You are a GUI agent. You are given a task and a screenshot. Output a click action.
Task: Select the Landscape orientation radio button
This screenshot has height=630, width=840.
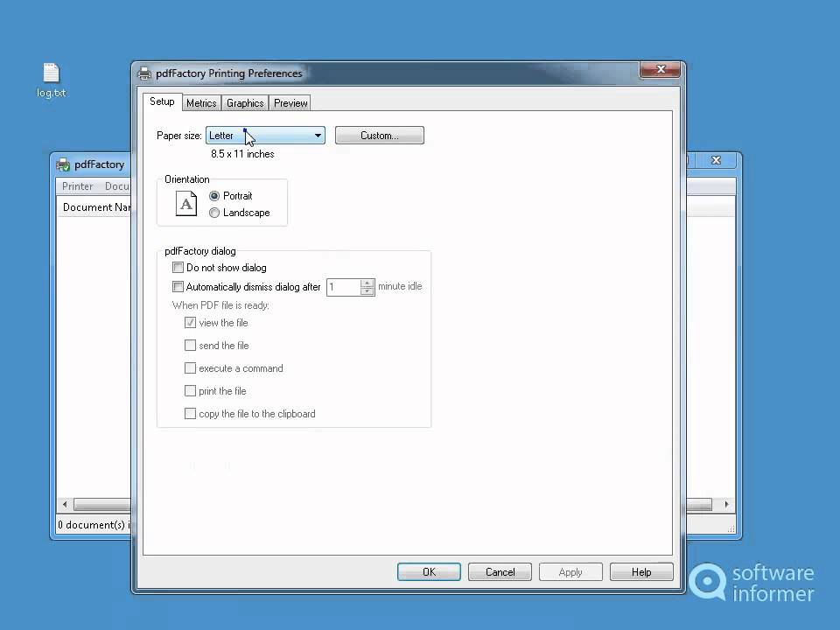214,213
